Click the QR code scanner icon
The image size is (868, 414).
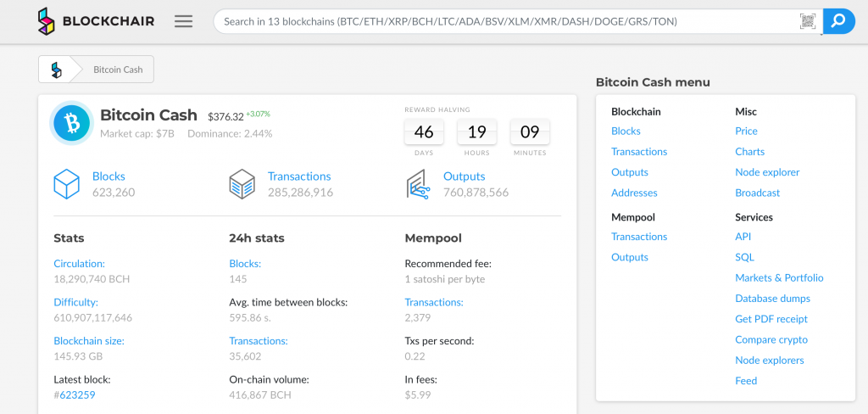pos(808,21)
